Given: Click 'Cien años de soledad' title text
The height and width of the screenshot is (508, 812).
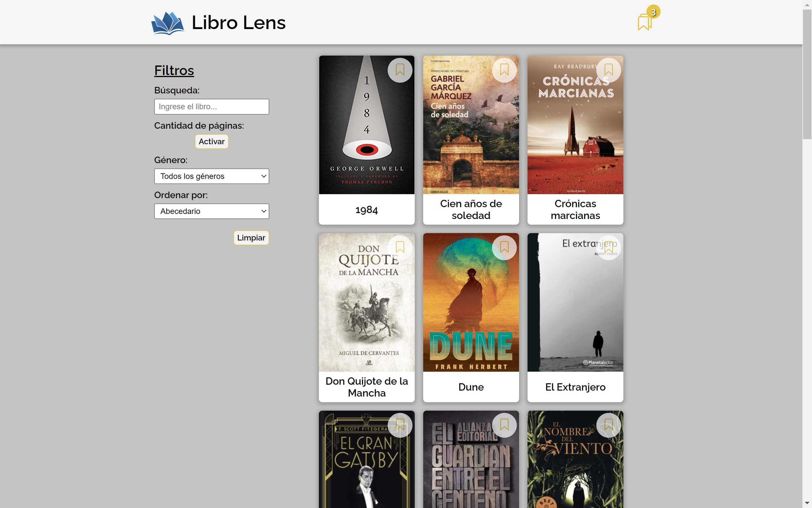Looking at the screenshot, I should [471, 209].
